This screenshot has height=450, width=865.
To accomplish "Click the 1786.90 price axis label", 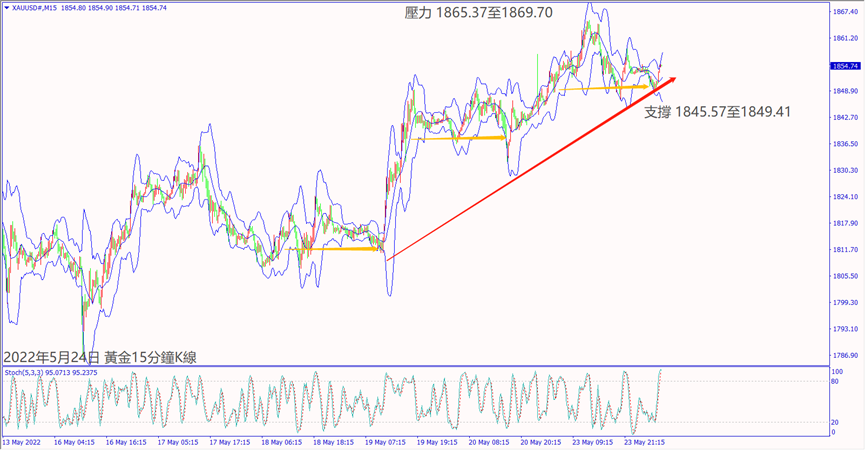I will pos(844,355).
